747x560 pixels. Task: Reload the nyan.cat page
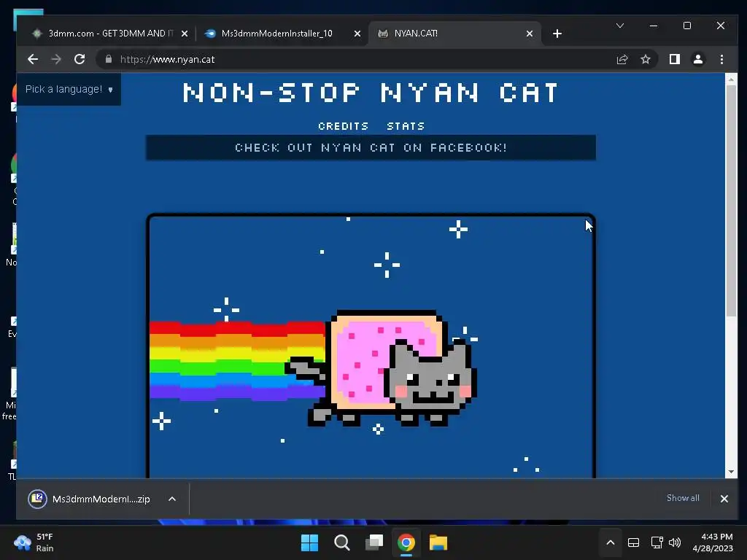click(x=80, y=59)
